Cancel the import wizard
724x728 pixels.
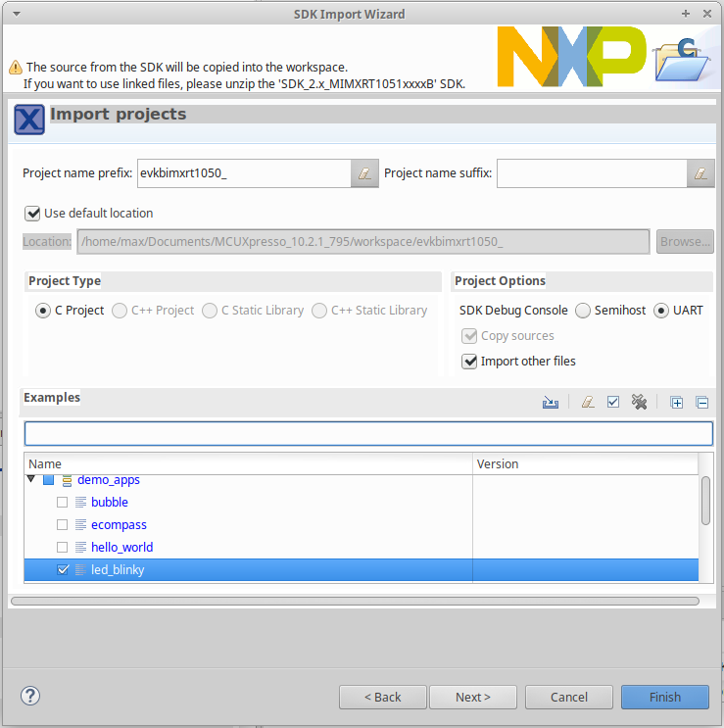click(569, 697)
